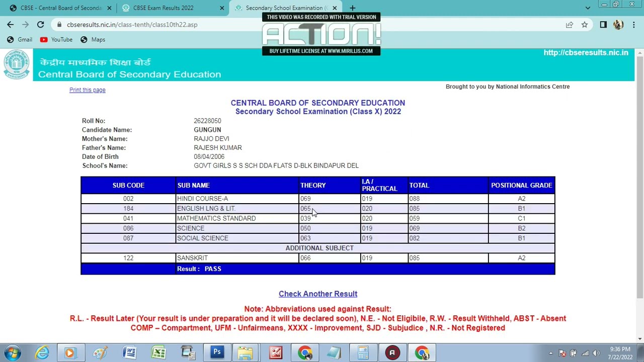
Task: Click the mother's name RAJJO DEVI
Action: pyautogui.click(x=211, y=139)
